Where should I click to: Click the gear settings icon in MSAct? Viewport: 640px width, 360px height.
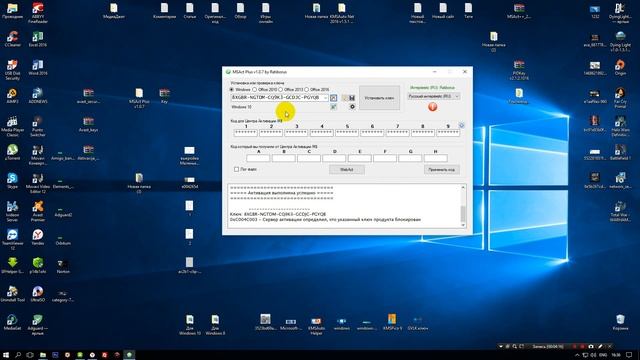[x=352, y=107]
